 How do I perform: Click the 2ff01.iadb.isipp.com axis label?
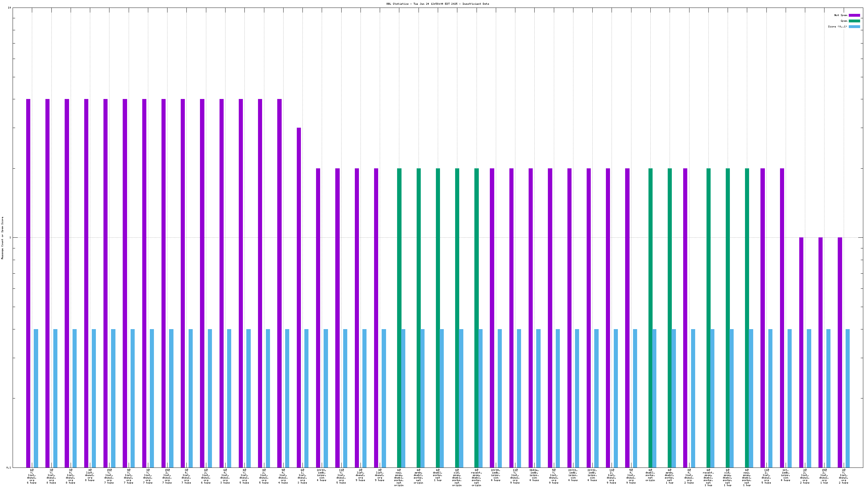click(573, 475)
